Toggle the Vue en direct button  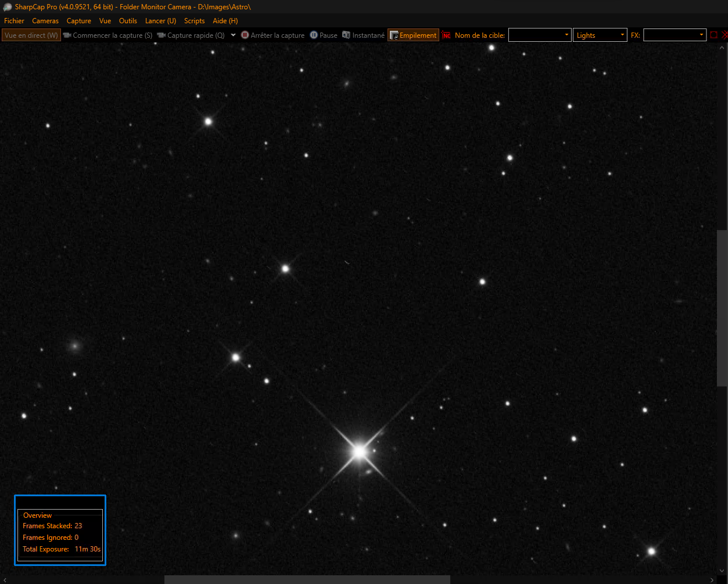tap(31, 35)
